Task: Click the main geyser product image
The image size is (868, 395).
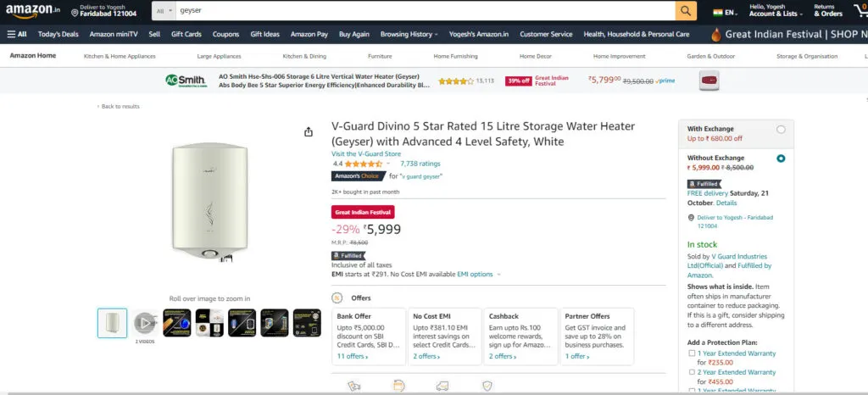Action: pos(209,202)
